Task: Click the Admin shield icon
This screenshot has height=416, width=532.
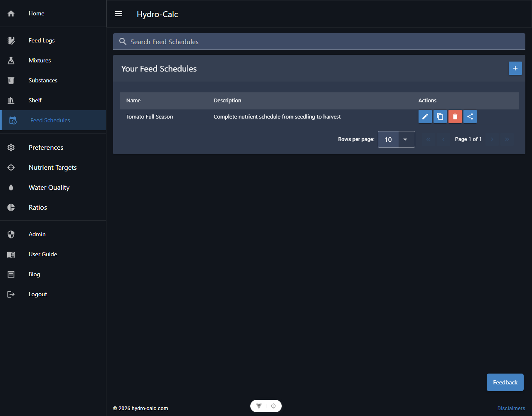Action: coord(11,234)
